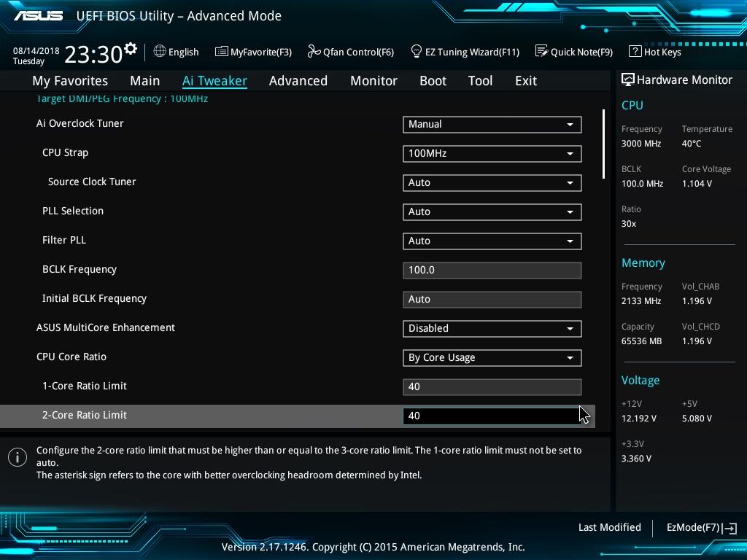
Task: Click the settings list scrollbar
Action: click(x=603, y=144)
